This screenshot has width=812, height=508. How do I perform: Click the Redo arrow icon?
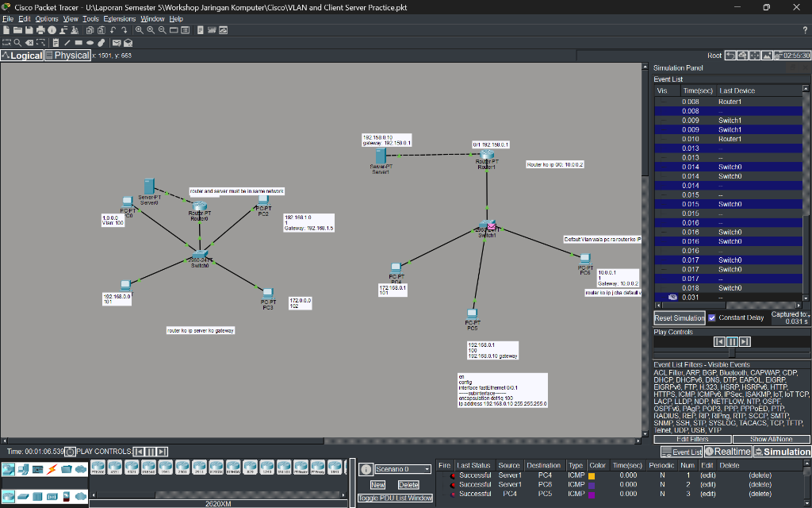(124, 30)
